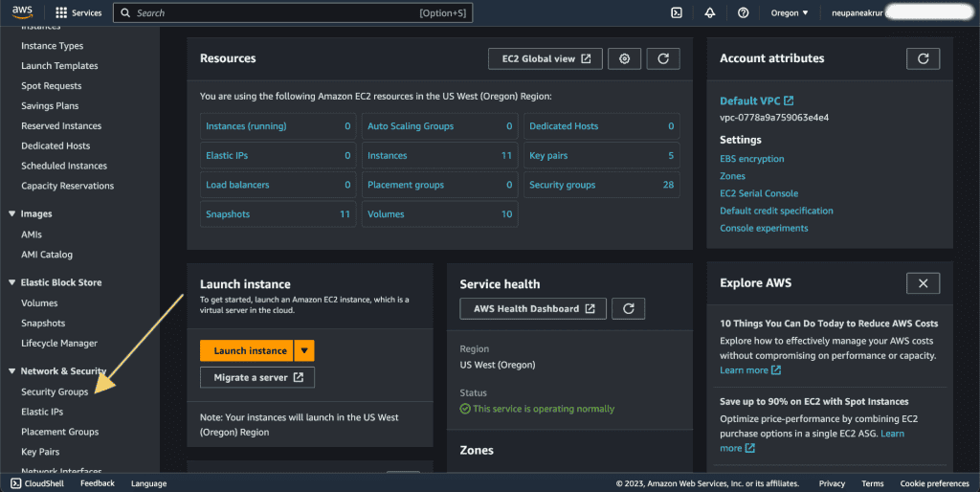Open the Oregon region dropdown
This screenshot has height=492, width=980.
(790, 12)
